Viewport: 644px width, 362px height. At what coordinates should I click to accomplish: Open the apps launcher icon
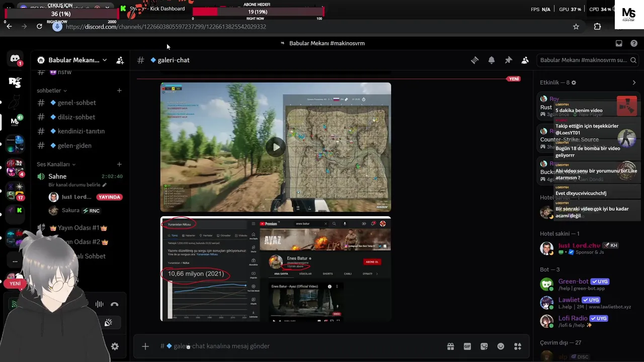[x=518, y=346]
